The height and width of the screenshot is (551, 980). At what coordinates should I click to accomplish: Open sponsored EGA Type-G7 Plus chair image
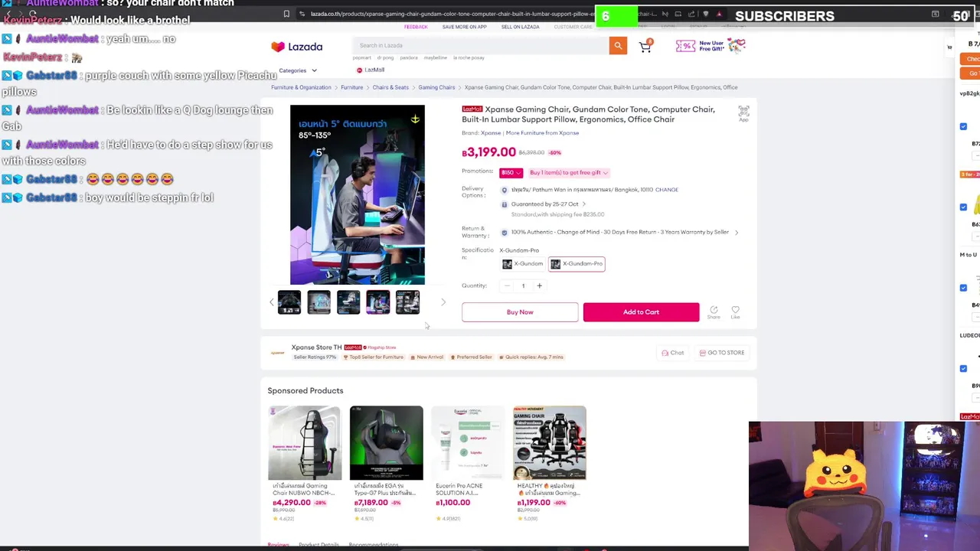pos(386,443)
